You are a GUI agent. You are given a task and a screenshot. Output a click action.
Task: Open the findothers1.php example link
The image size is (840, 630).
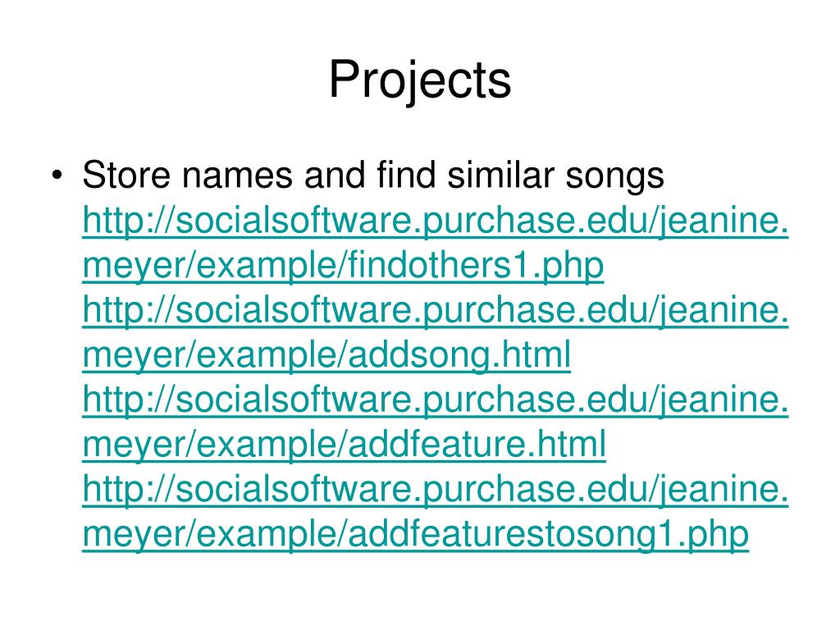[343, 267]
